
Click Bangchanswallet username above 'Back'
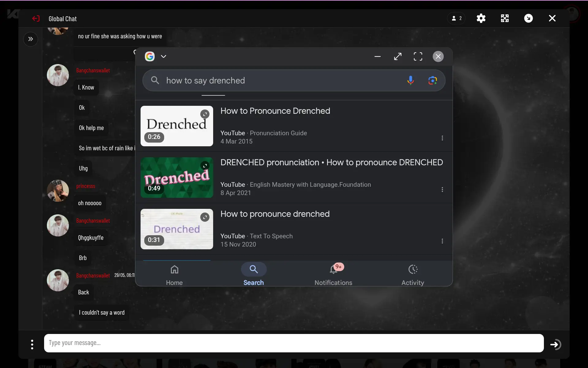(x=93, y=276)
